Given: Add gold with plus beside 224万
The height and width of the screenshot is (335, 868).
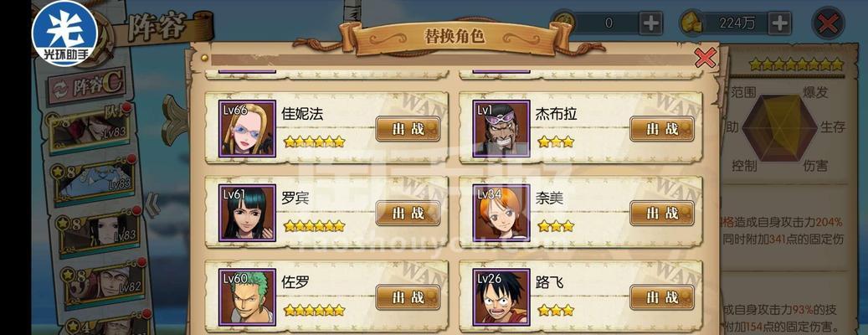Looking at the screenshot, I should tap(780, 23).
